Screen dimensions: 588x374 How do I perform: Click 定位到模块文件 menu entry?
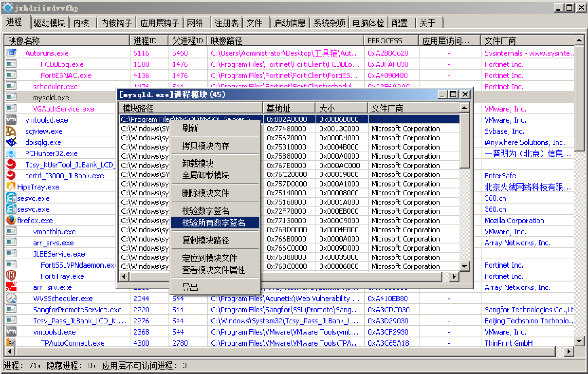pos(215,258)
